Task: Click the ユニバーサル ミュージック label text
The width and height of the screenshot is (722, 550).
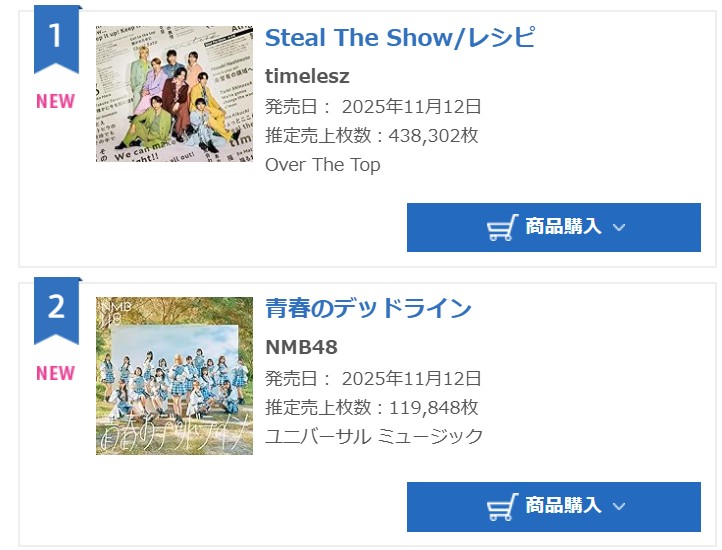Action: 374,436
